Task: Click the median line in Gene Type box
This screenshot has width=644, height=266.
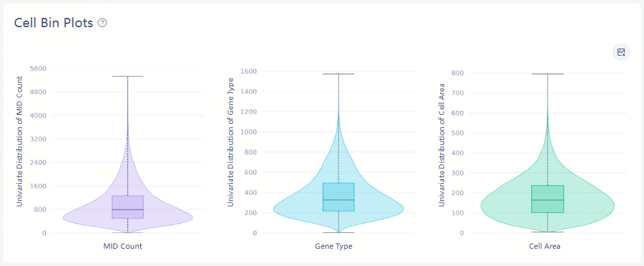Action: (x=339, y=200)
